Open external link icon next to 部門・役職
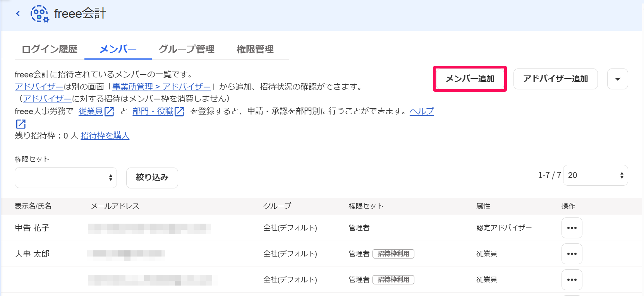 (179, 111)
